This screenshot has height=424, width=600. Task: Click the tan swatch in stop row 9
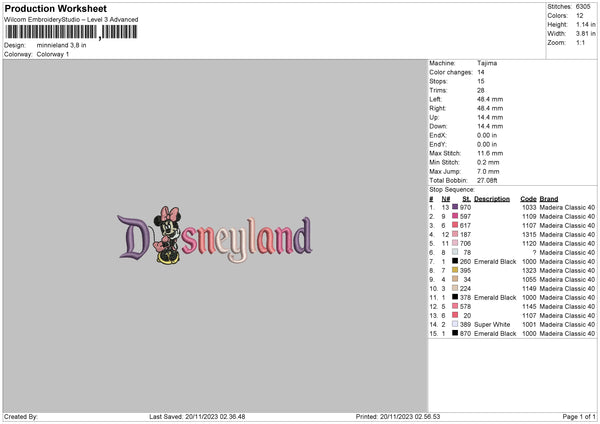pos(455,279)
